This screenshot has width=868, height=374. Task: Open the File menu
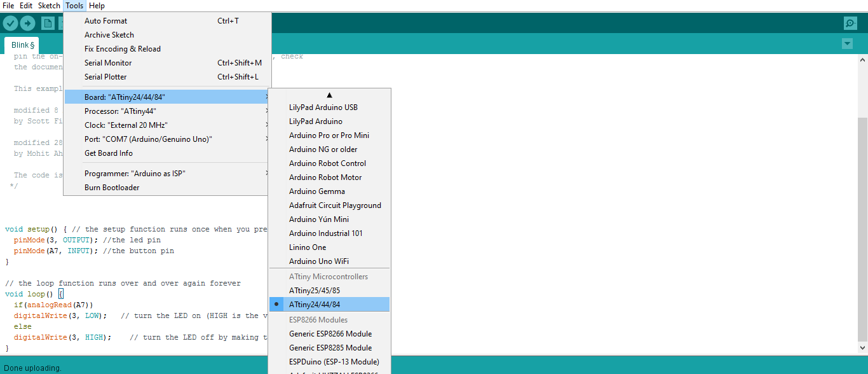click(x=8, y=6)
